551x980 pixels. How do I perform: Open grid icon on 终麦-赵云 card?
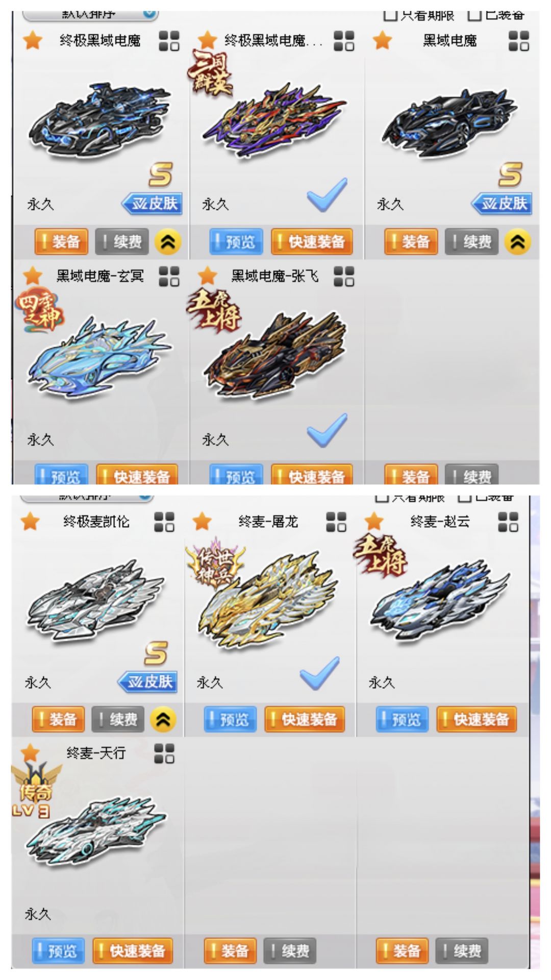click(x=508, y=522)
